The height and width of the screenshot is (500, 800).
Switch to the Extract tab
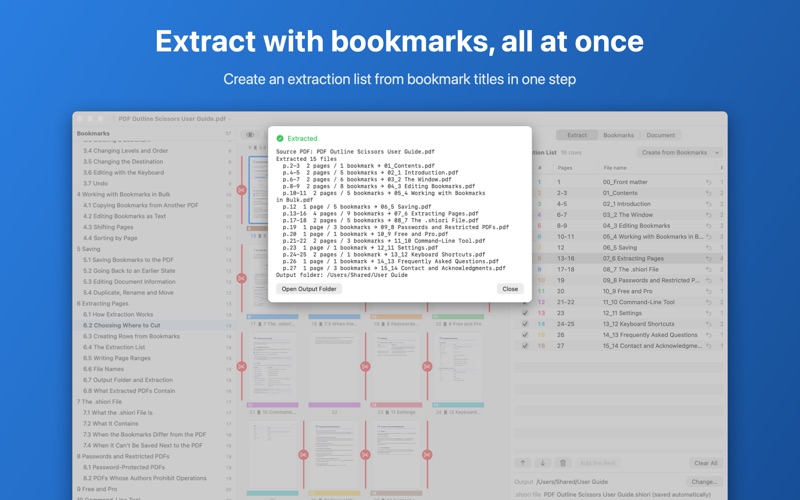tap(577, 135)
